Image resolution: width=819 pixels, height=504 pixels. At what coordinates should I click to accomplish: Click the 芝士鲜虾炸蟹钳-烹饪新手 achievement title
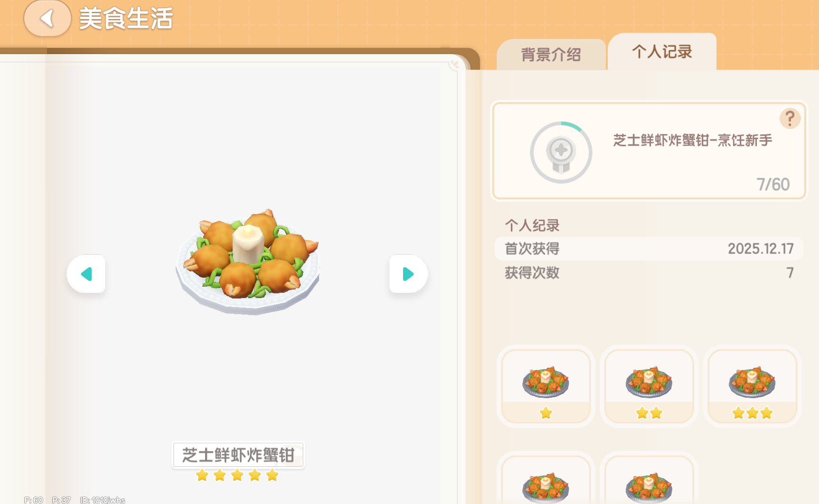tap(693, 140)
